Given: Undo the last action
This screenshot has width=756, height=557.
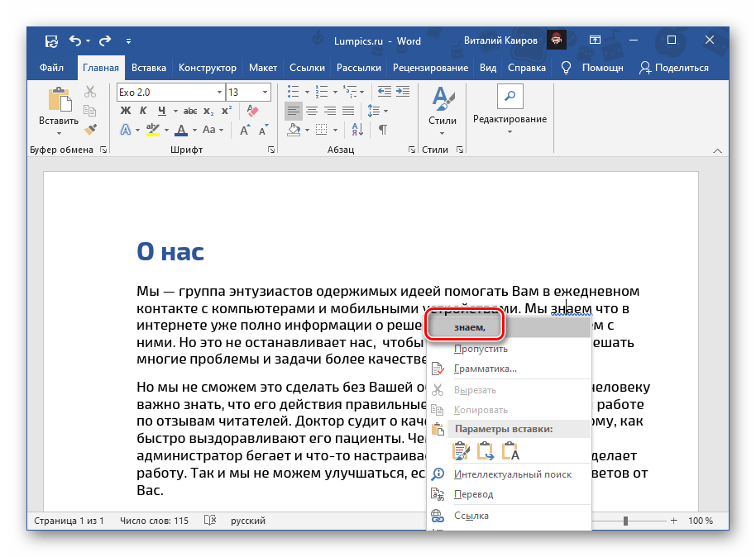Looking at the screenshot, I should (75, 41).
